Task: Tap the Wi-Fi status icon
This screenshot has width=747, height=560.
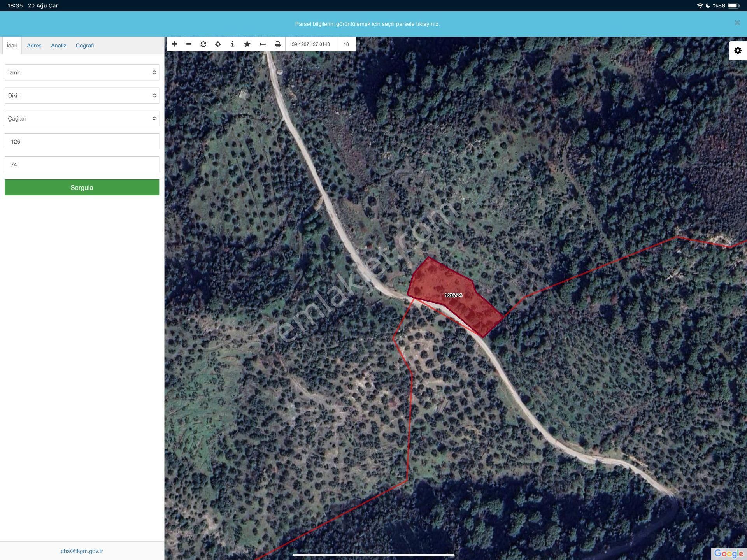Action: point(700,5)
